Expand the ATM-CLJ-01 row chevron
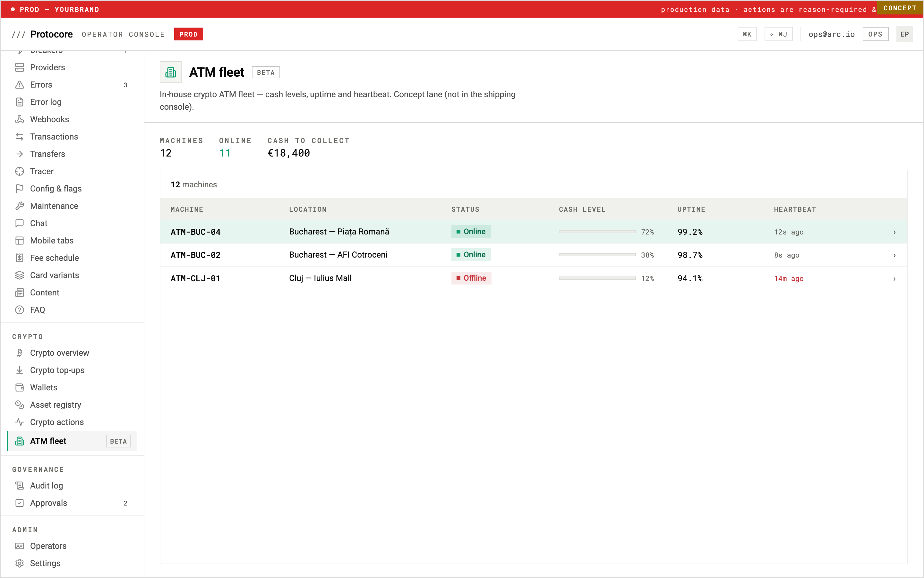924x578 pixels. coord(894,279)
